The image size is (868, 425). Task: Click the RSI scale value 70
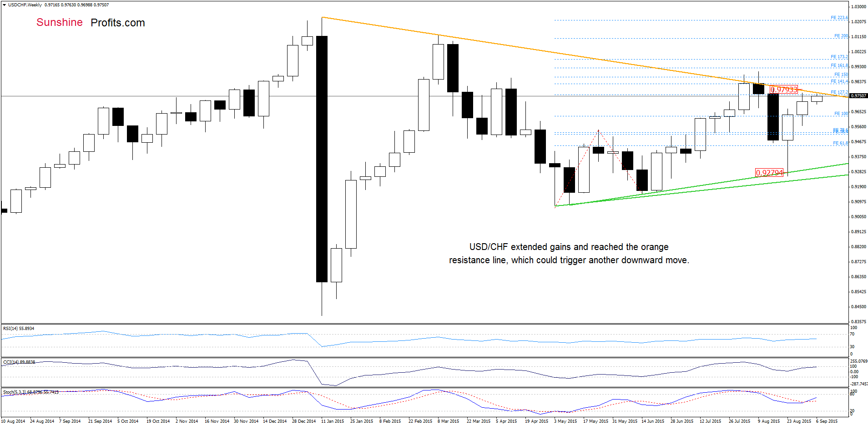(x=853, y=334)
